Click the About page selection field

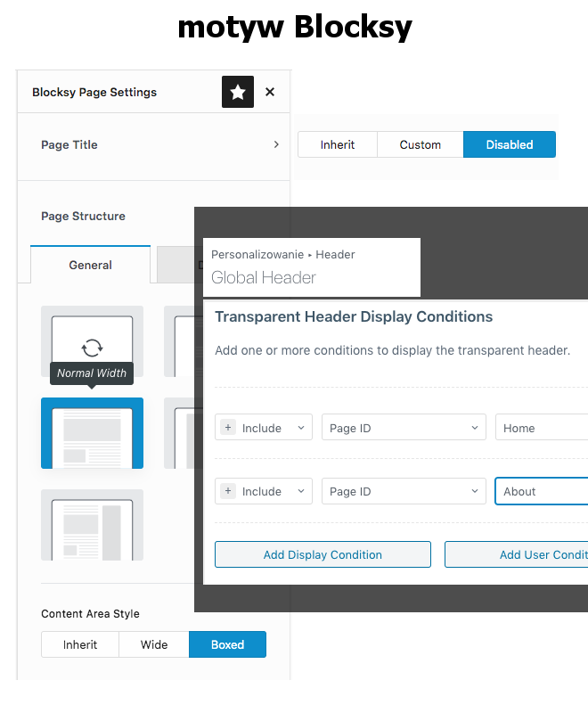[x=542, y=491]
